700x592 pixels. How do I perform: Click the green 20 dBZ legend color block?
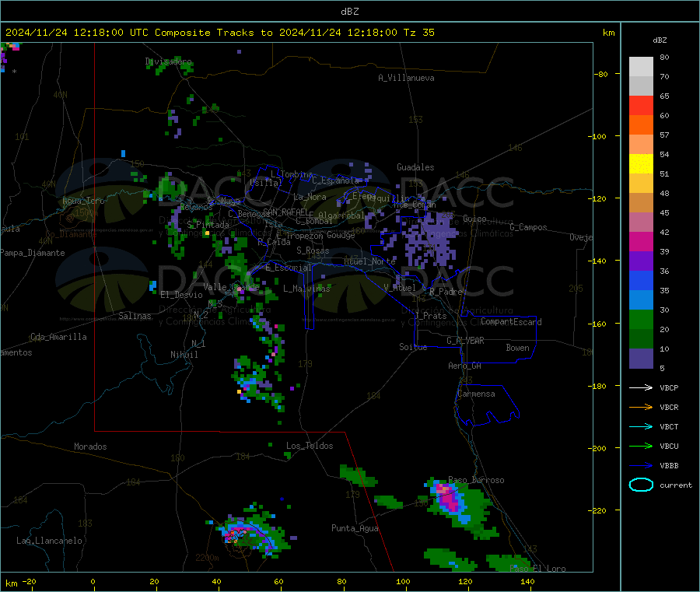(x=641, y=319)
